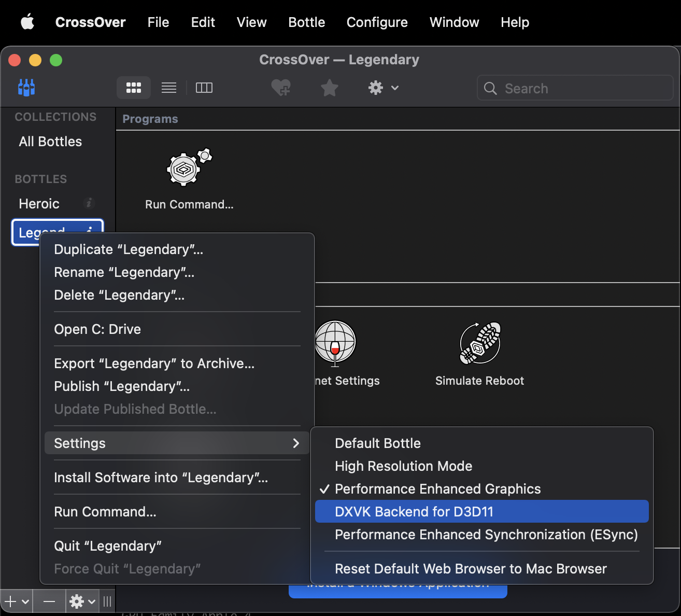Click the search magnifier icon
Viewport: 681px width, 616px height.
click(490, 88)
